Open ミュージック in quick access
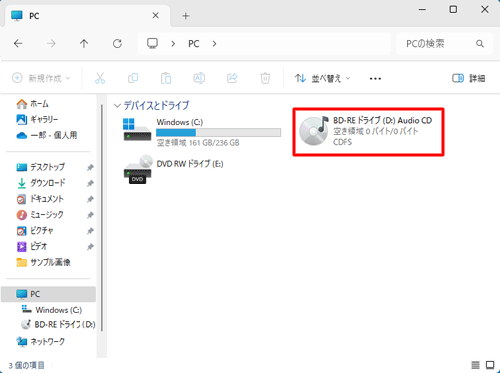Viewport: 500px width, 373px height. pyautogui.click(x=40, y=215)
